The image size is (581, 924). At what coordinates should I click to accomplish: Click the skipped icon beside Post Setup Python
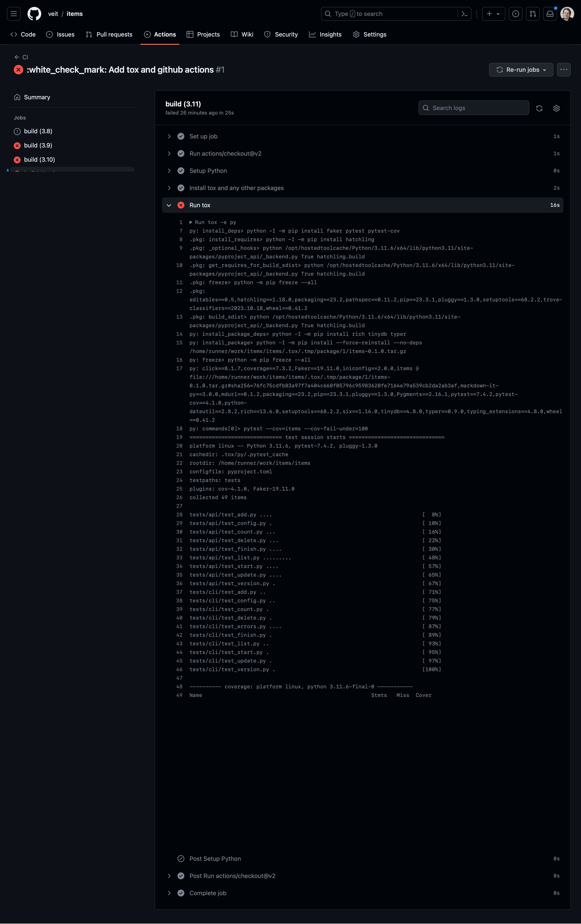[181, 858]
